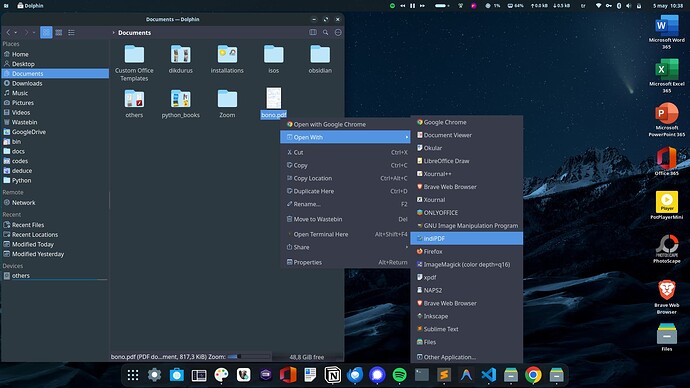The image size is (690, 388).
Task: Open with Firefox from the submenu
Action: point(466,252)
